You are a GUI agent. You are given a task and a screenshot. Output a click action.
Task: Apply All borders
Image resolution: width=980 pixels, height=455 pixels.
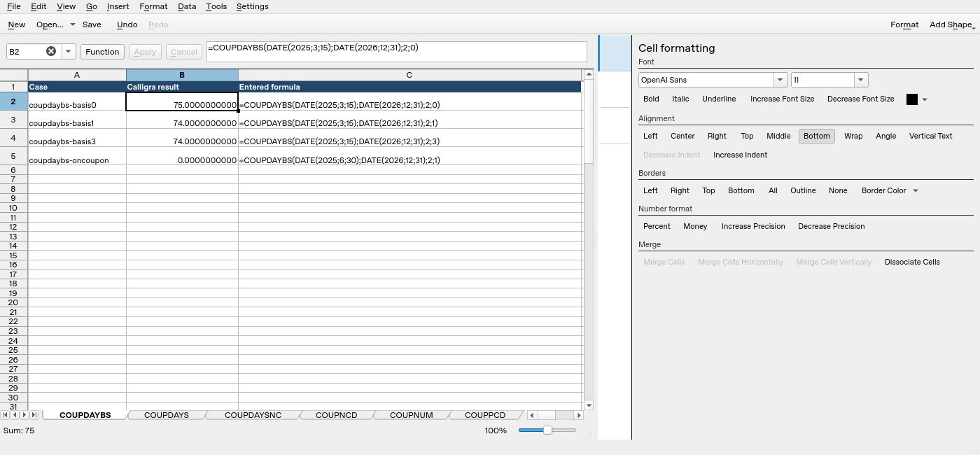(773, 190)
